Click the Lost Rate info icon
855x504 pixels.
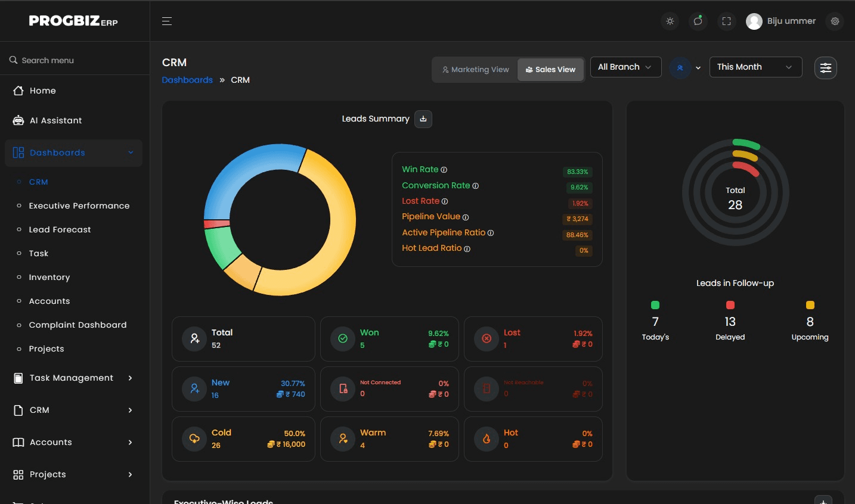click(445, 201)
